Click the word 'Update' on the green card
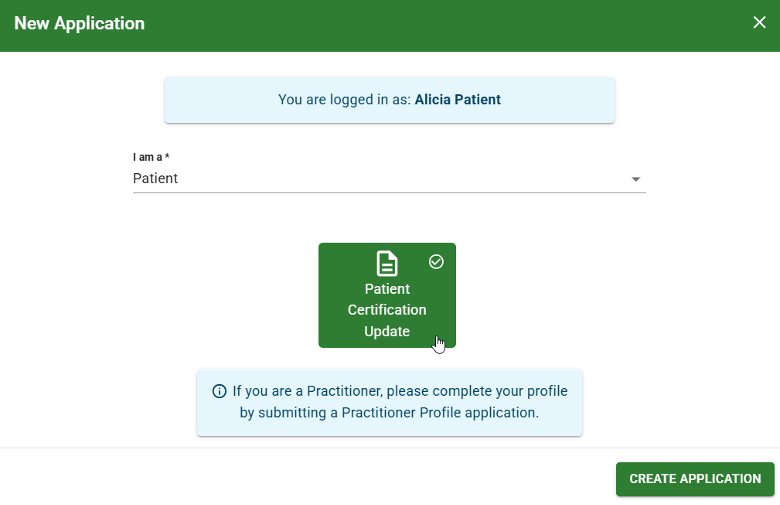This screenshot has width=780, height=505. tap(387, 331)
